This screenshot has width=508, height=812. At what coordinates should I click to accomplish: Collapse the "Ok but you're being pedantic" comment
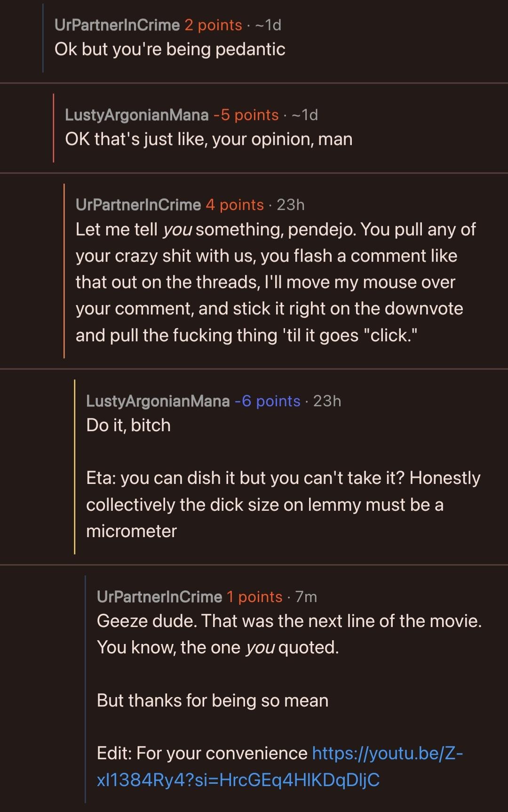point(170,49)
